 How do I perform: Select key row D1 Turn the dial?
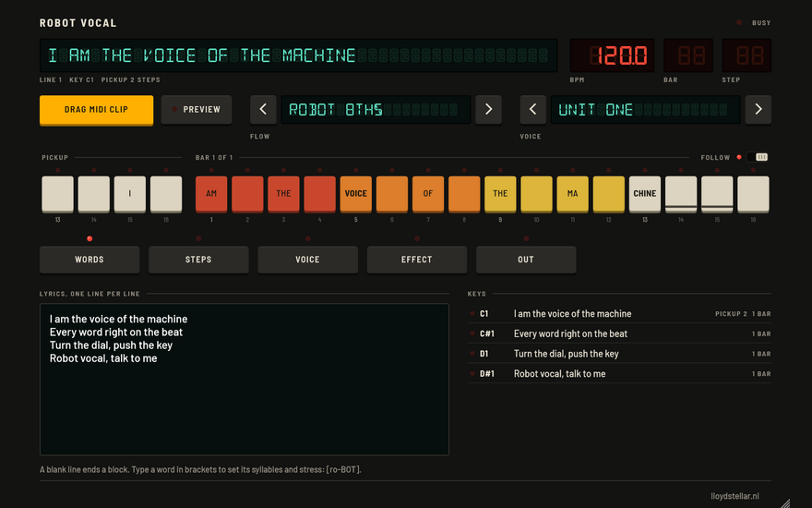point(619,354)
